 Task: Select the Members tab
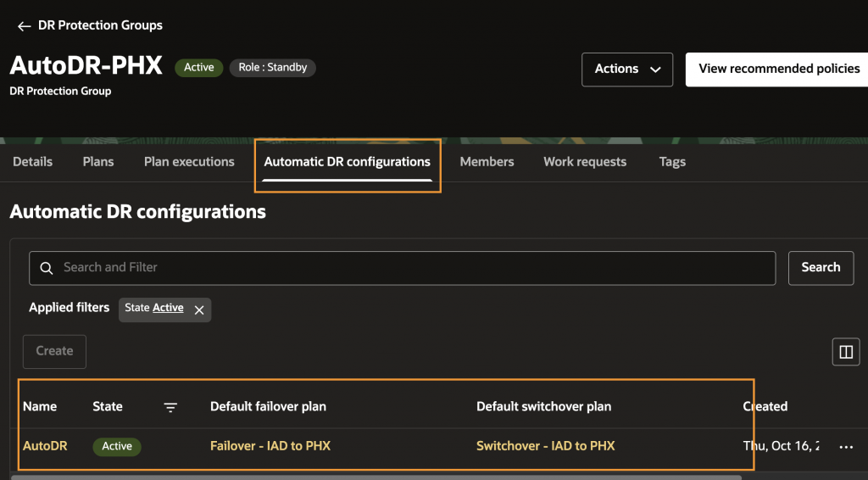tap(487, 162)
